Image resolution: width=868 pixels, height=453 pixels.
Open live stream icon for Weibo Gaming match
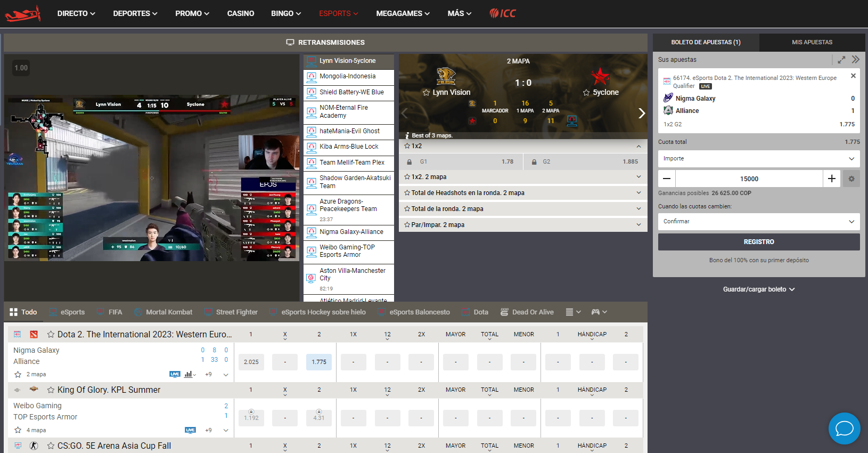click(x=190, y=430)
